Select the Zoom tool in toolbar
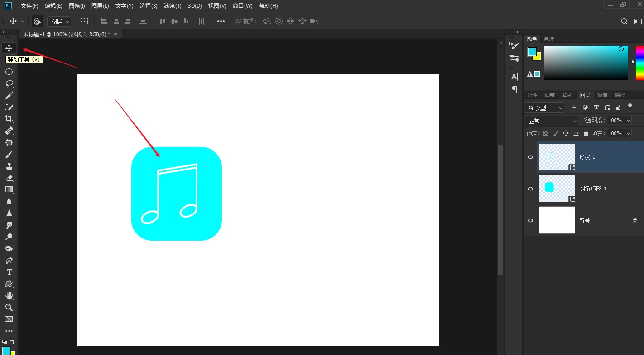Screen dimensions: 644x355 tap(9, 307)
